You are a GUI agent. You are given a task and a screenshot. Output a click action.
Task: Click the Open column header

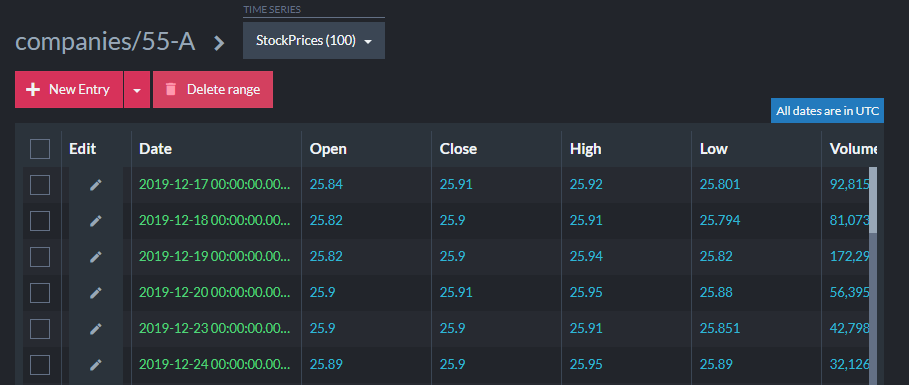[x=328, y=149]
